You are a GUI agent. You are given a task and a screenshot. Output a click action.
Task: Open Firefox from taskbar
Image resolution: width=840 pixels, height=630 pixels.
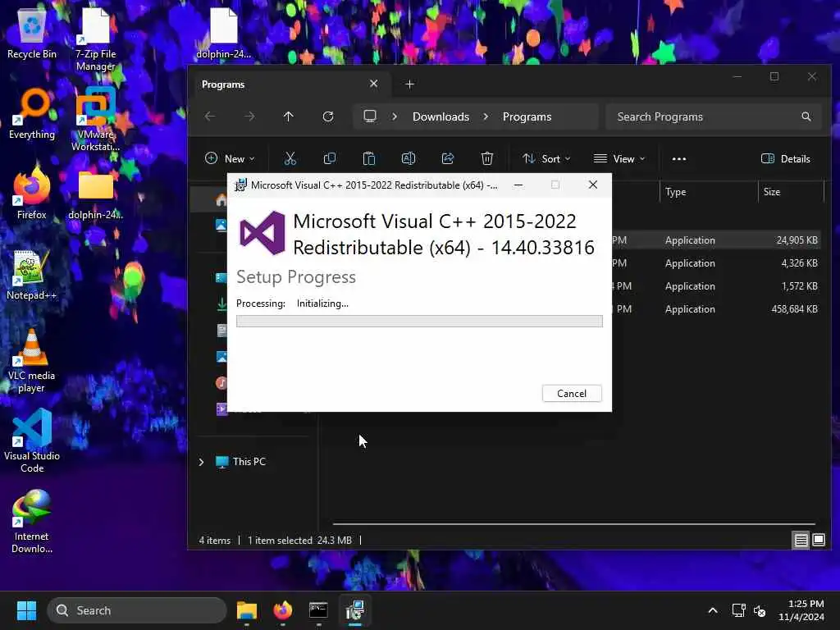(283, 610)
